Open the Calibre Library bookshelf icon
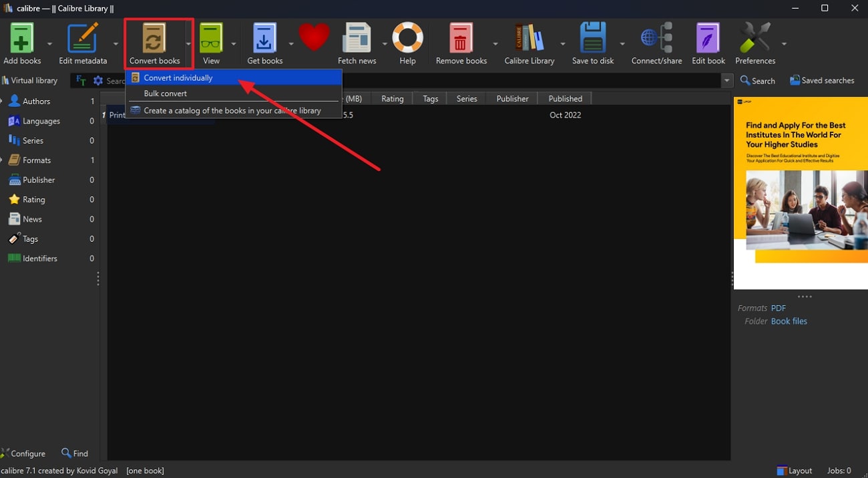The image size is (868, 478). [529, 38]
